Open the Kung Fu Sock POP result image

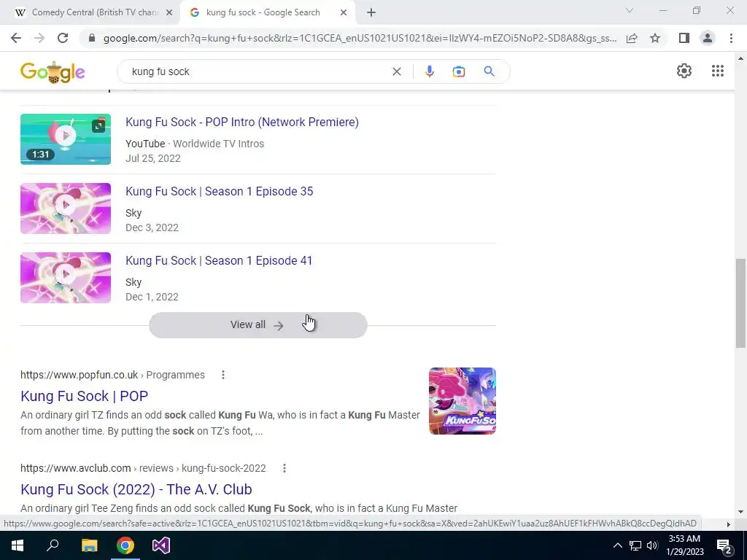[x=462, y=401]
